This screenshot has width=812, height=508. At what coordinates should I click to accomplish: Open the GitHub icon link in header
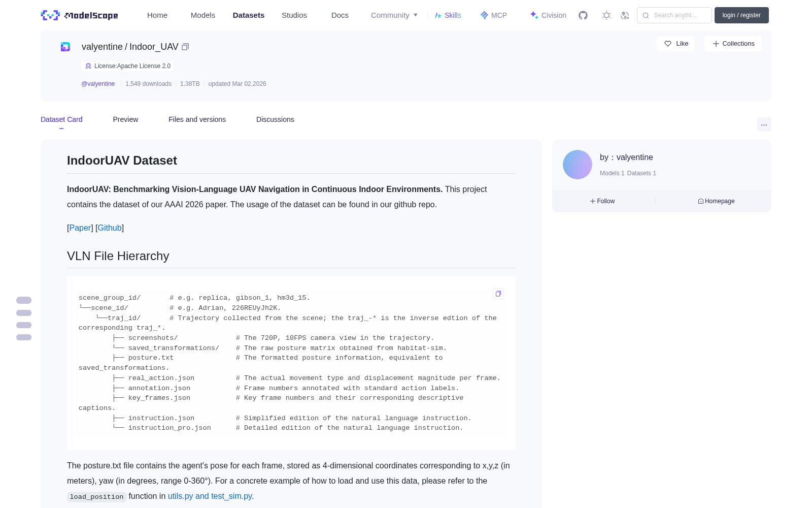pos(583,15)
